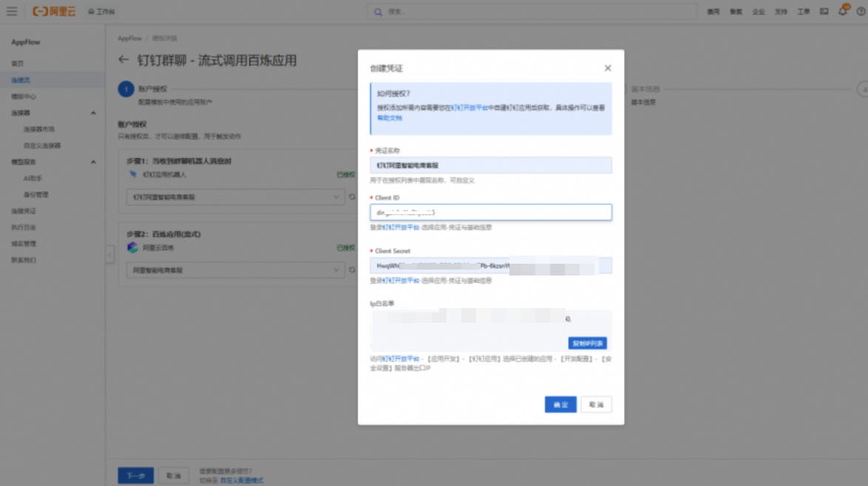This screenshot has width=868, height=486.
Task: Click the 阿里云百炼 icon in step 2
Action: 132,247
